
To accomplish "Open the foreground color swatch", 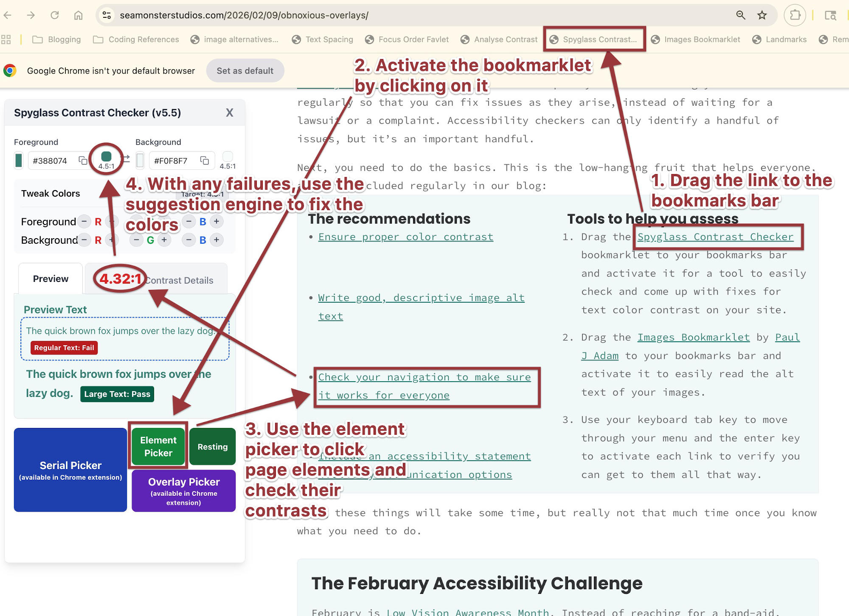I will tap(19, 160).
